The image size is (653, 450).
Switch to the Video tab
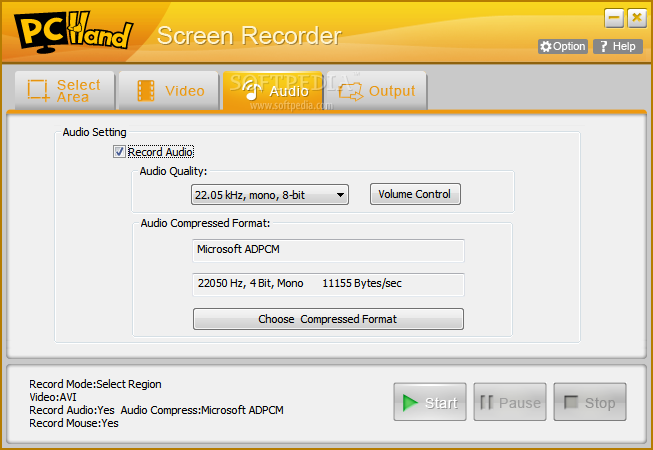point(169,90)
